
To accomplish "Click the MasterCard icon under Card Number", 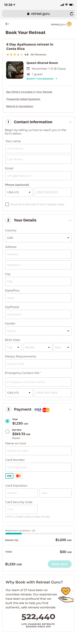I will coord(18,476).
